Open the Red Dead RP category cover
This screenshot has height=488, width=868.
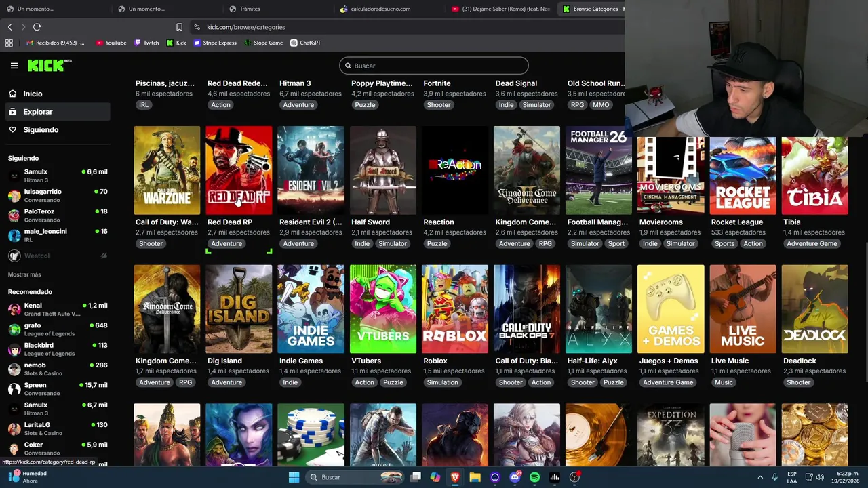click(x=239, y=170)
